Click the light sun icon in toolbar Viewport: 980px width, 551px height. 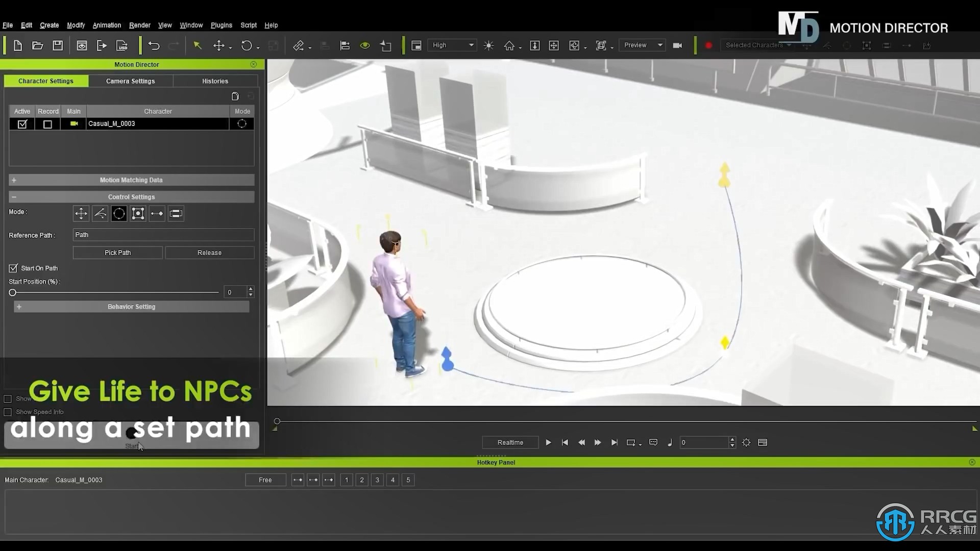point(488,45)
